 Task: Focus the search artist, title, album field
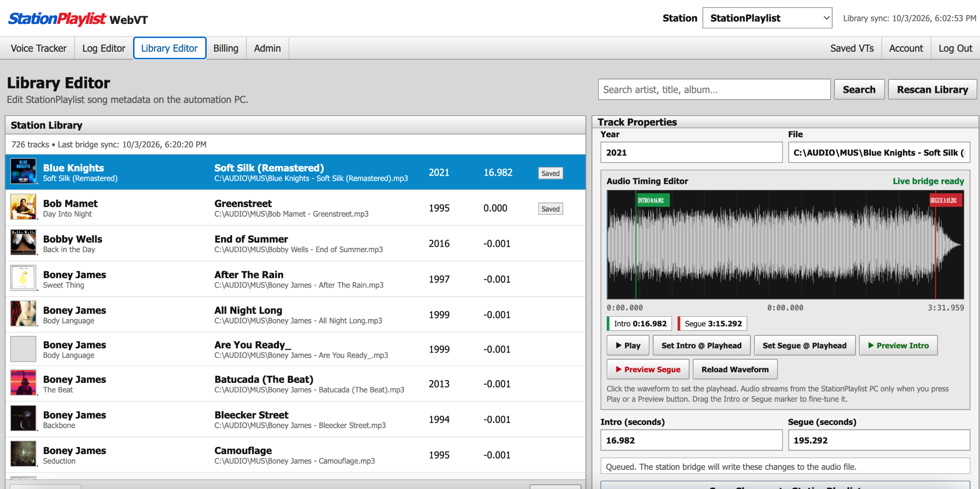pyautogui.click(x=714, y=89)
